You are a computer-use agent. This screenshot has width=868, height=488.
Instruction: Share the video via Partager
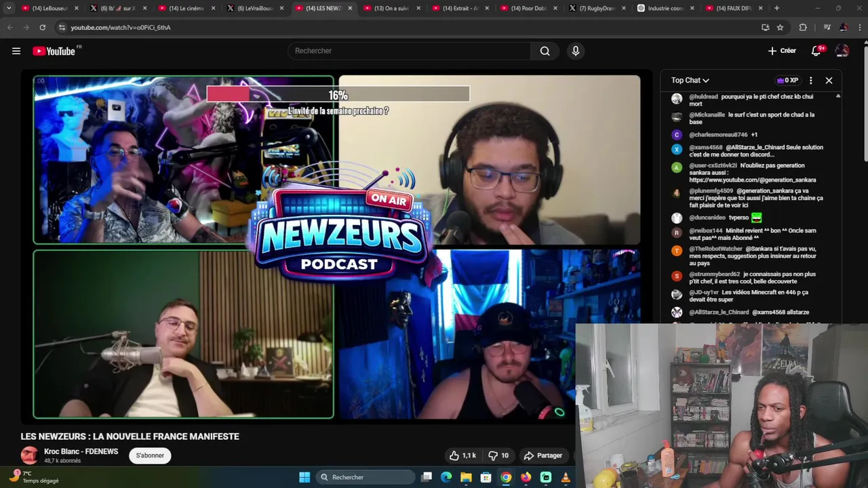tap(543, 455)
